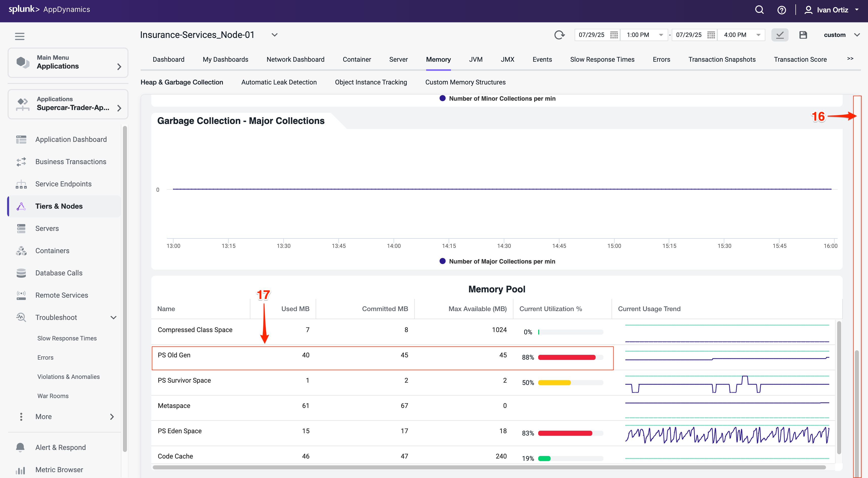Open the 4:00 PM end time dropdown

click(758, 35)
